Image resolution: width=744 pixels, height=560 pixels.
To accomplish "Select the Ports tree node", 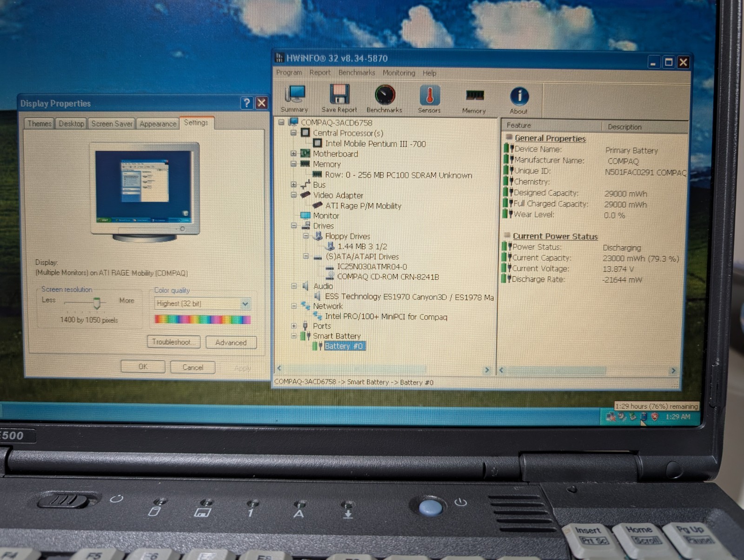I will click(x=322, y=326).
